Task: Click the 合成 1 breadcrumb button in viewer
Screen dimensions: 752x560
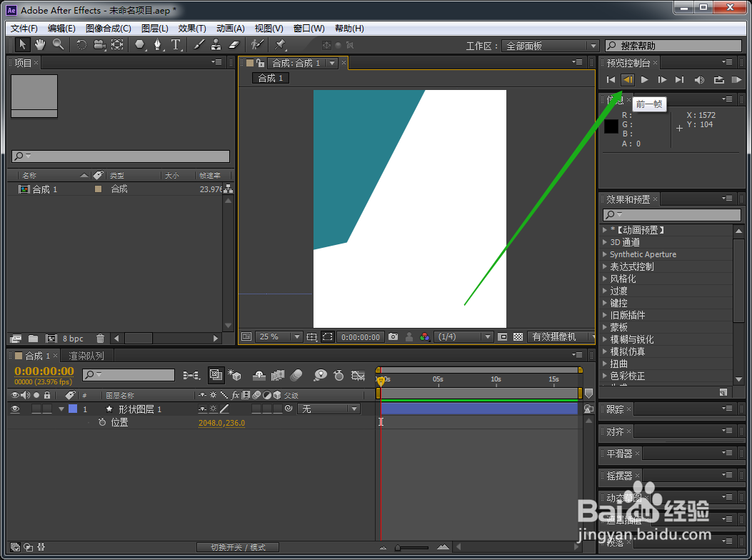Action: [x=271, y=79]
